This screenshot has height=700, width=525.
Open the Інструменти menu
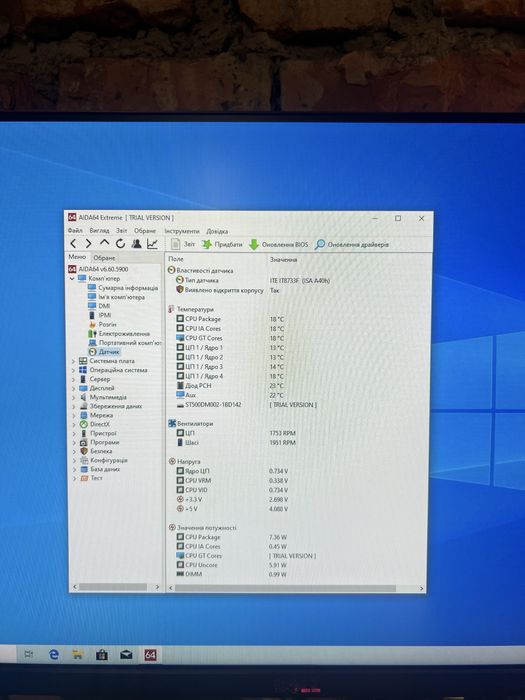[x=182, y=231]
